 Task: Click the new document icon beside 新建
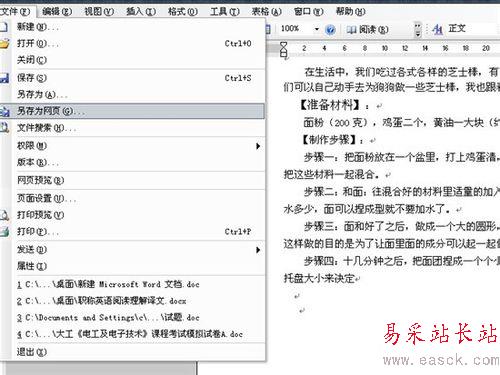pos(4,27)
